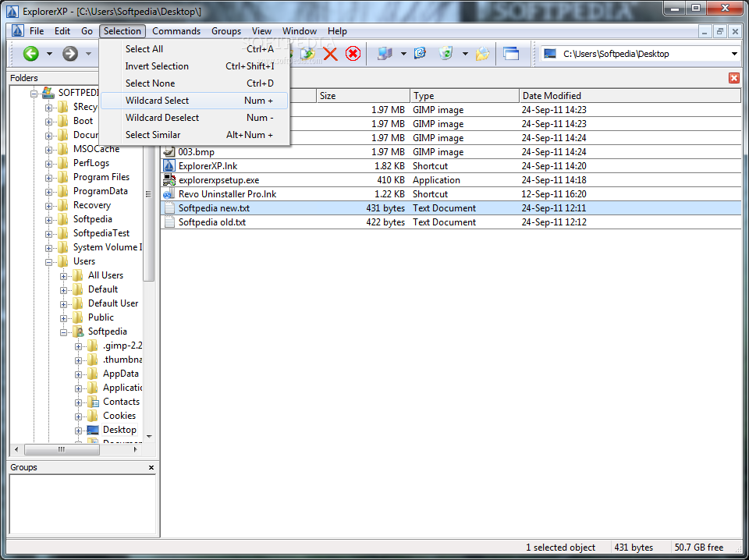Open the address bar path dropdown

tap(734, 54)
